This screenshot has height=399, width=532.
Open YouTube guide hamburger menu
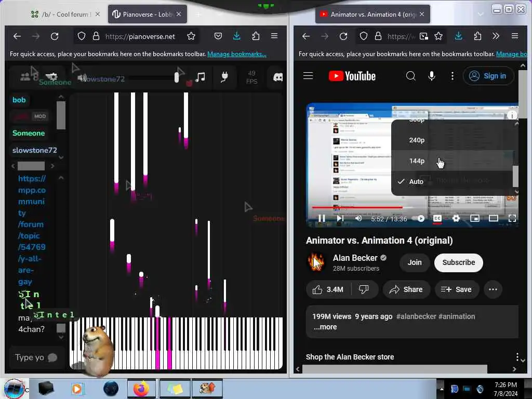coord(308,76)
